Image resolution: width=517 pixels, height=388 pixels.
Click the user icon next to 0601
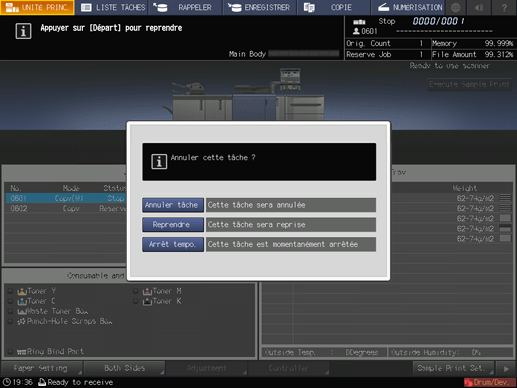pos(356,31)
